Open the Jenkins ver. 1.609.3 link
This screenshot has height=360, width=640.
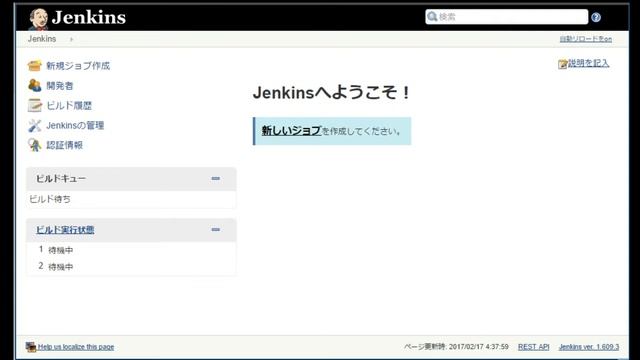click(589, 347)
